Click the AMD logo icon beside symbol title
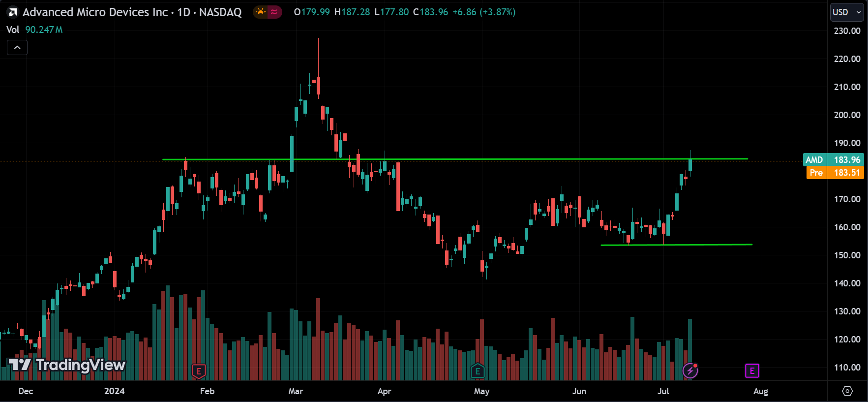Image resolution: width=868 pixels, height=402 pixels. [13, 12]
